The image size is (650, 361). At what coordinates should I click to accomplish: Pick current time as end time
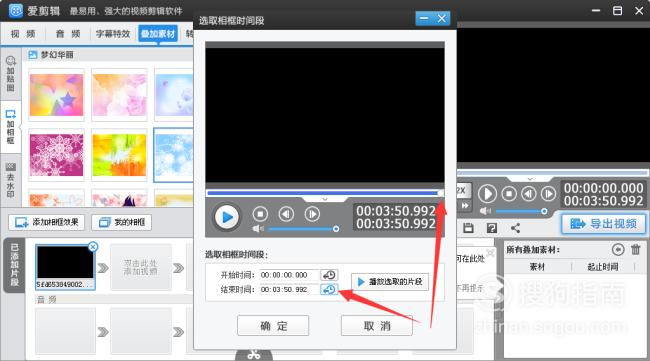329,289
